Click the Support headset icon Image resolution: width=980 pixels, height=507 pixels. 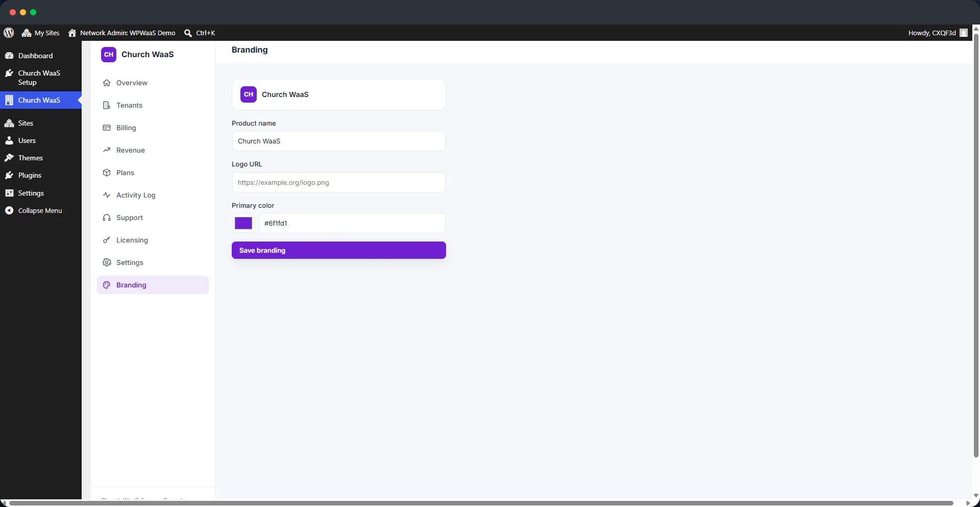(107, 218)
